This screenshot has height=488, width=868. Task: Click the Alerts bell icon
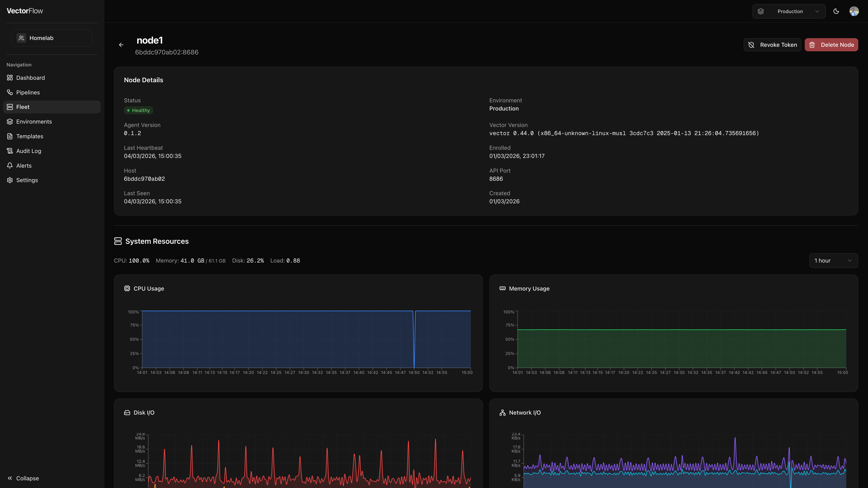pos(10,165)
